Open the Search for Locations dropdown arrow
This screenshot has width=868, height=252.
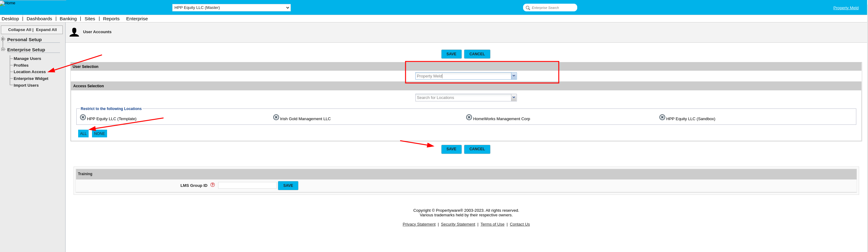pyautogui.click(x=514, y=97)
